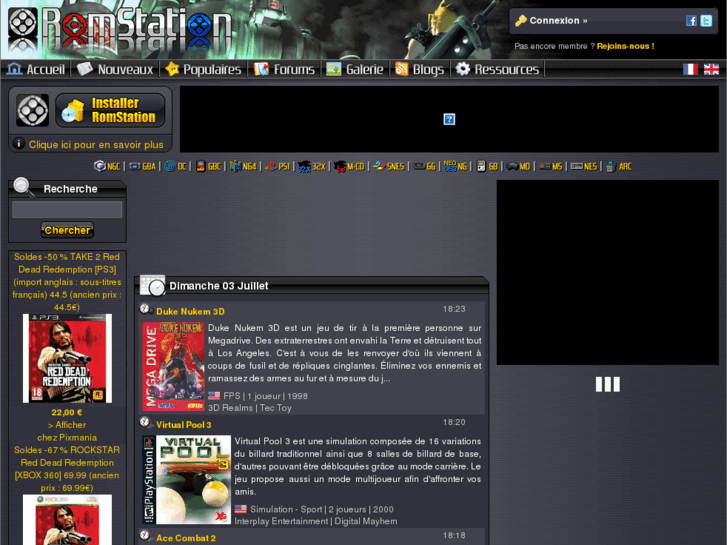Open the Neo Geo NG category

pyautogui.click(x=455, y=166)
